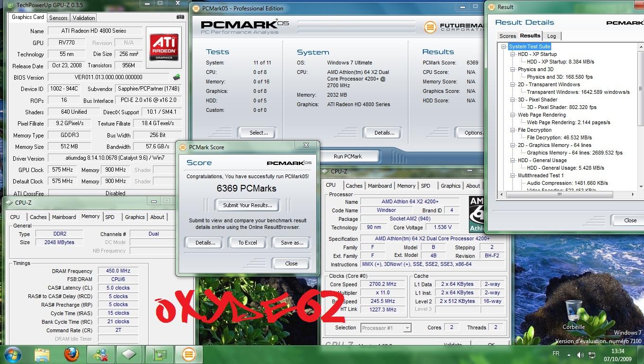Image resolution: width=644 pixels, height=364 pixels.
Task: Click the FR language indicator
Action: pos(556,354)
